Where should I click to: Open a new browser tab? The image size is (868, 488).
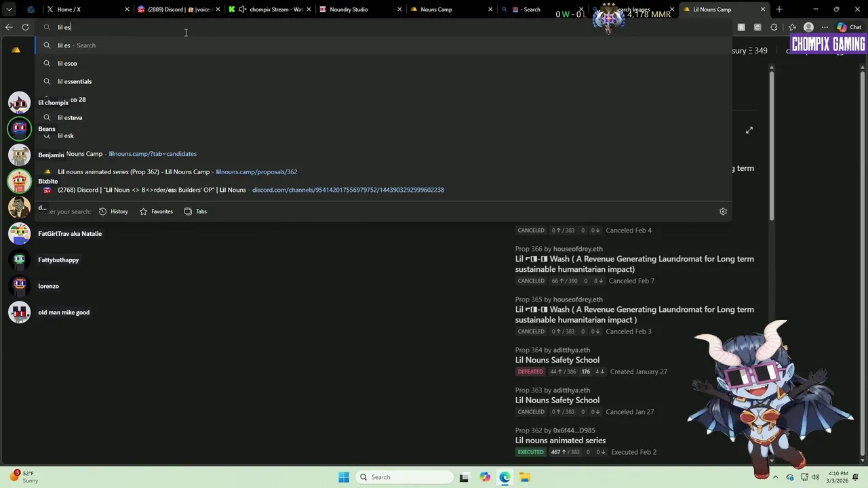779,9
